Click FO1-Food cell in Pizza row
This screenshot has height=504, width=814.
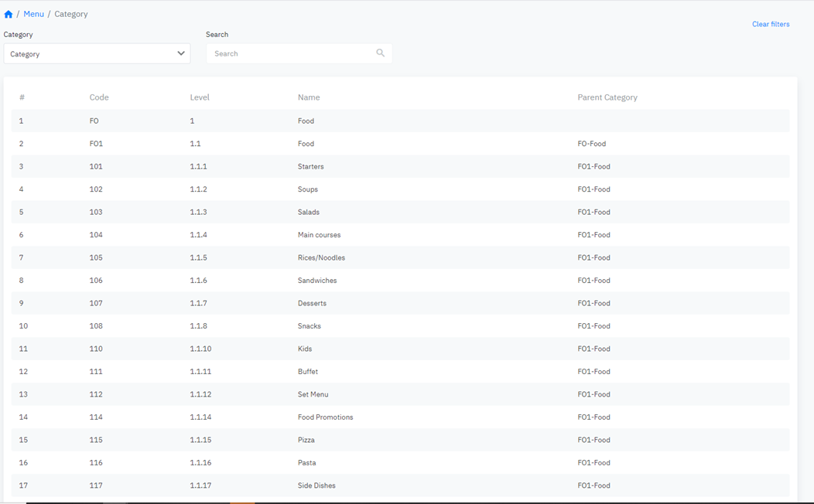593,440
